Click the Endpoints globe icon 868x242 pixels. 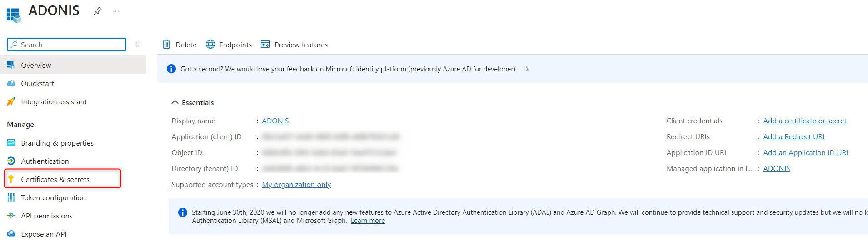[210, 45]
